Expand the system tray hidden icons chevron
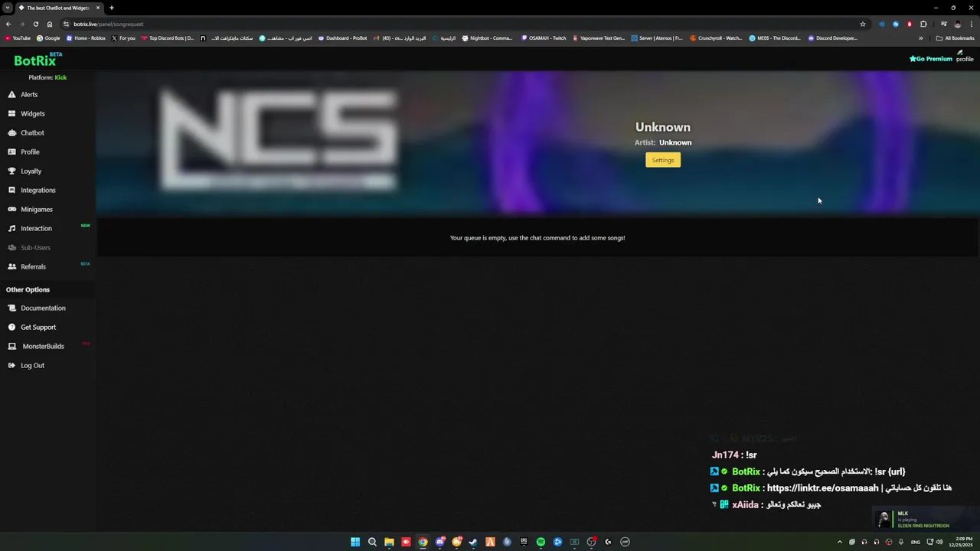 click(x=840, y=542)
